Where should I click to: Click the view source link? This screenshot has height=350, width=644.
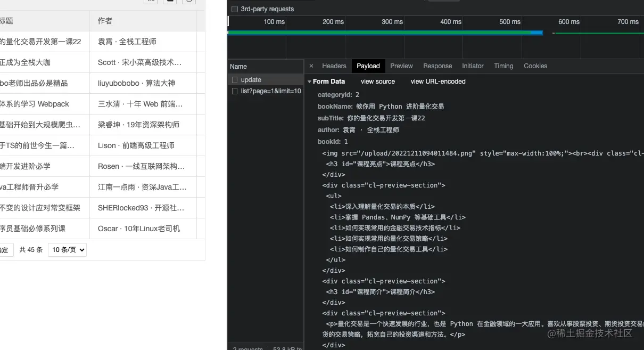(378, 82)
